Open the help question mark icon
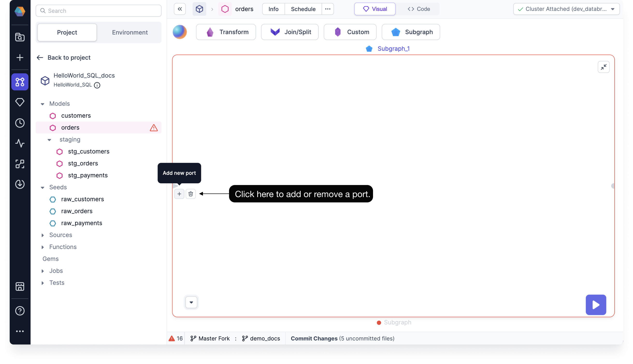This screenshot has height=364, width=633. [x=20, y=311]
